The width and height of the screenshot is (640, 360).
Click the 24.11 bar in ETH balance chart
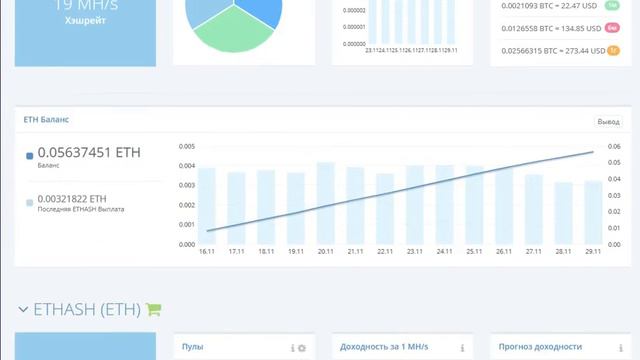(x=444, y=205)
